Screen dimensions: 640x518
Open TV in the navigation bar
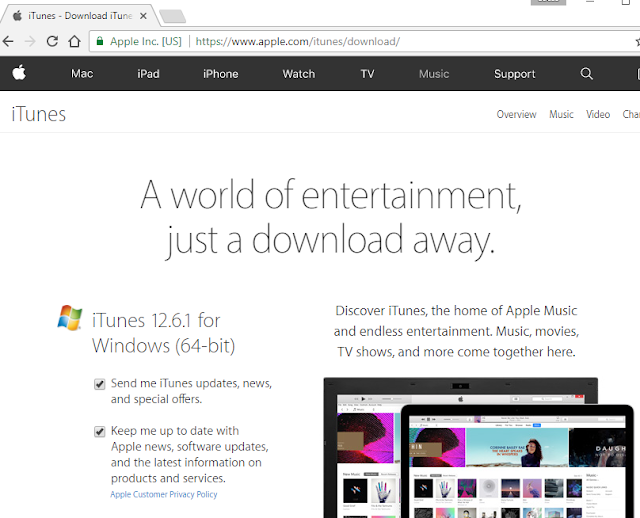367,74
